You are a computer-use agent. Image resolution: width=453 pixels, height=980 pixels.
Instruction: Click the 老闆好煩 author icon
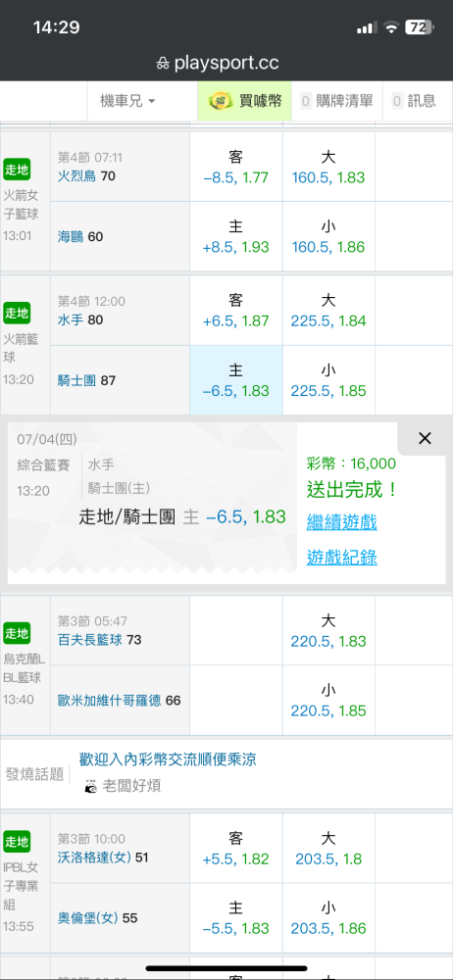[91, 786]
